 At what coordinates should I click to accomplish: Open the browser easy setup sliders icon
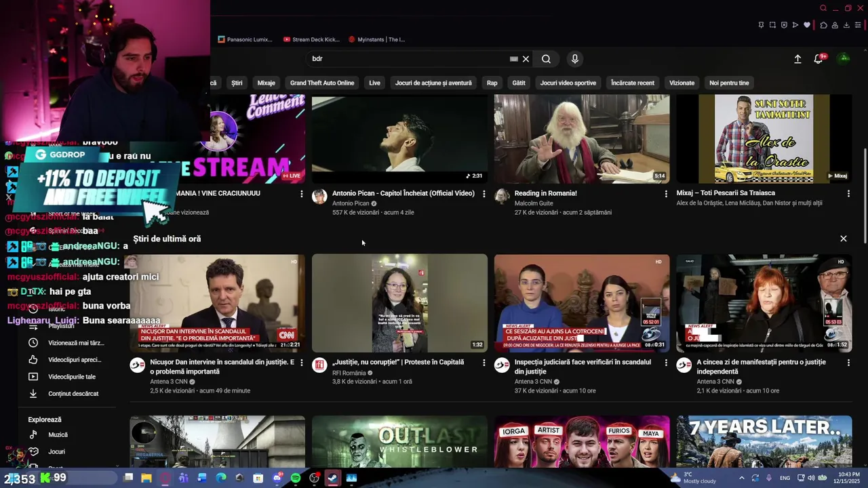[858, 25]
